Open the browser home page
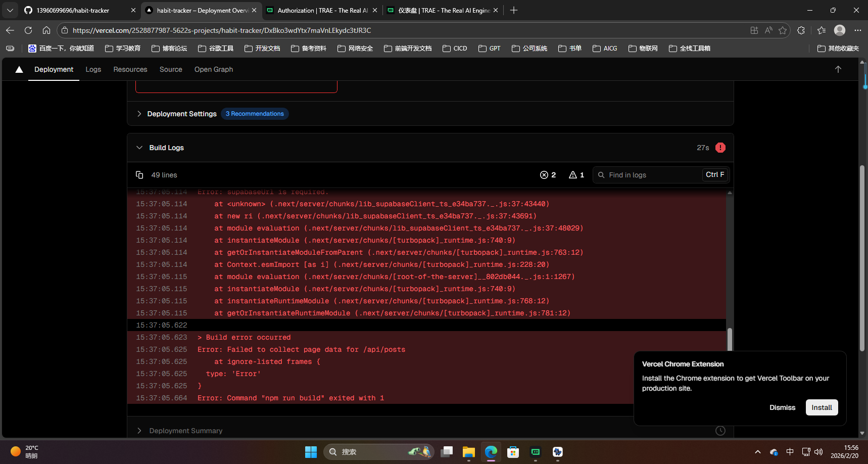Image resolution: width=868 pixels, height=464 pixels. coord(46,30)
